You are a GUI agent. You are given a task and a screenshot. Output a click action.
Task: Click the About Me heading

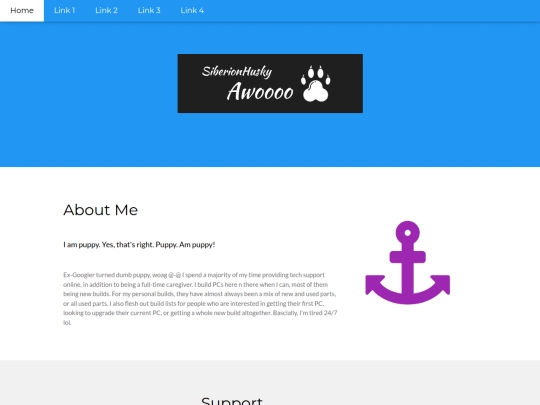pyautogui.click(x=101, y=210)
